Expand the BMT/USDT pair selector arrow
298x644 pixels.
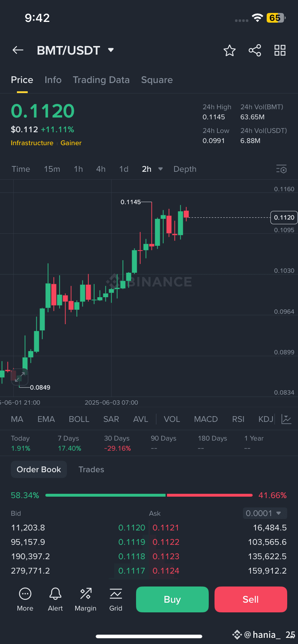[x=111, y=50]
